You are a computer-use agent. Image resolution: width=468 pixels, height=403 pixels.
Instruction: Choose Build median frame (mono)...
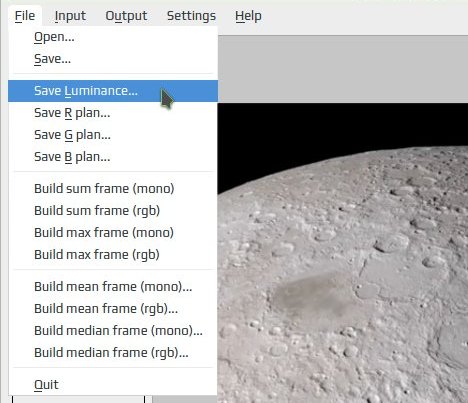[x=113, y=331]
